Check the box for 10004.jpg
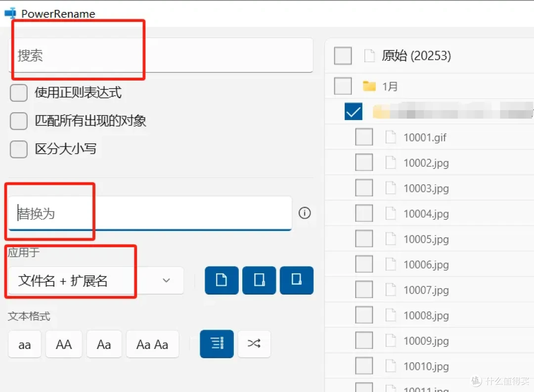The image size is (534, 392). coord(364,213)
